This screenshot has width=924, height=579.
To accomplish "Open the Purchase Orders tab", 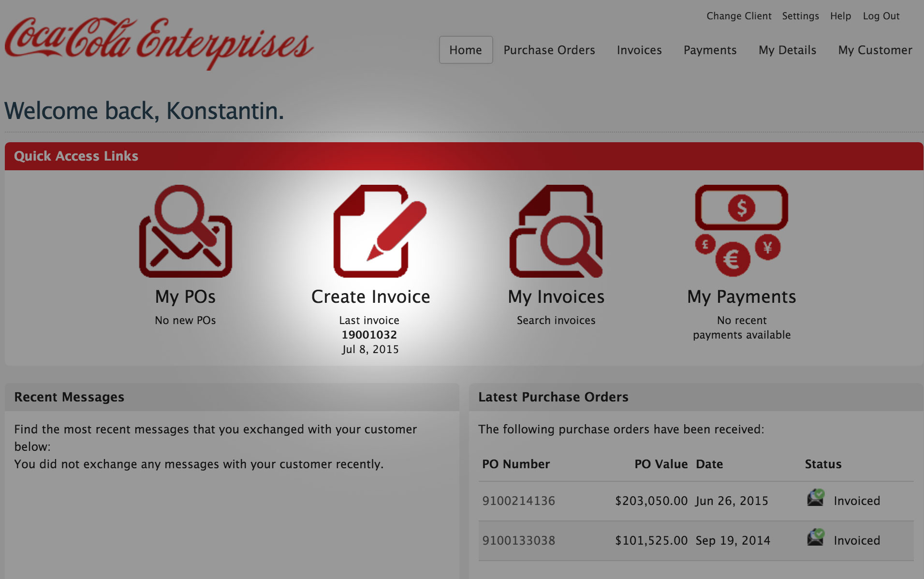I will [x=549, y=50].
